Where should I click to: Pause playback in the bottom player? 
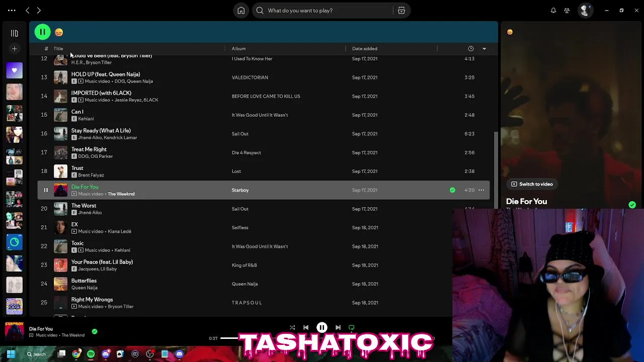pos(322,327)
